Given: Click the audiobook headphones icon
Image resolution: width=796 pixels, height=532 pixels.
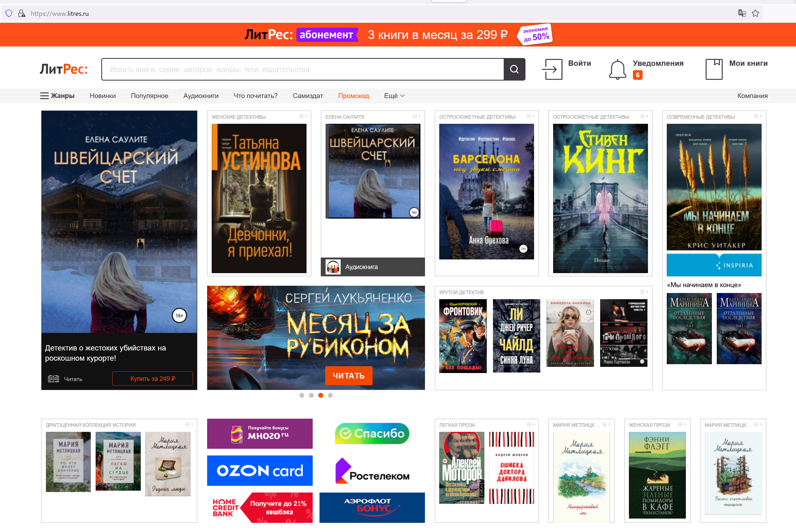Looking at the screenshot, I should (333, 267).
